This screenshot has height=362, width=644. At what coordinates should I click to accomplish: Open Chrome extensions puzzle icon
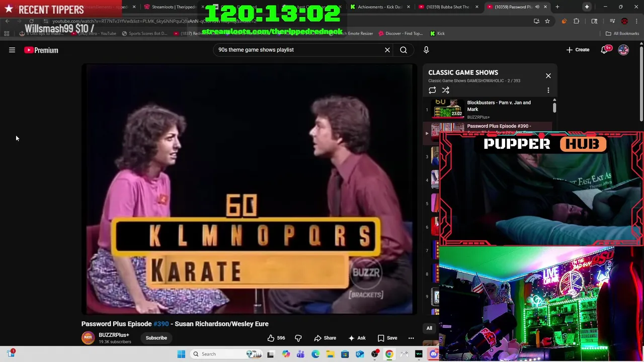click(576, 21)
